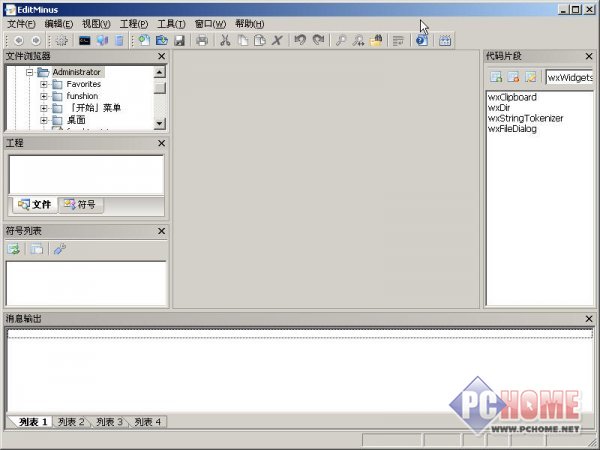Image resolution: width=600 pixels, height=450 pixels.
Task: Open the 帮助(H) menu
Action: [249, 24]
